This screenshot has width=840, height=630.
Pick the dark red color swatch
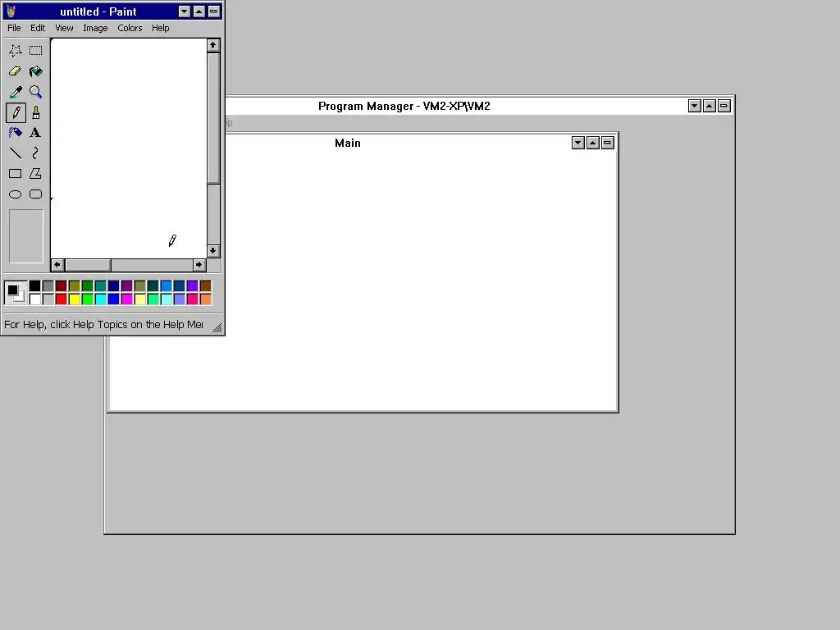61,286
